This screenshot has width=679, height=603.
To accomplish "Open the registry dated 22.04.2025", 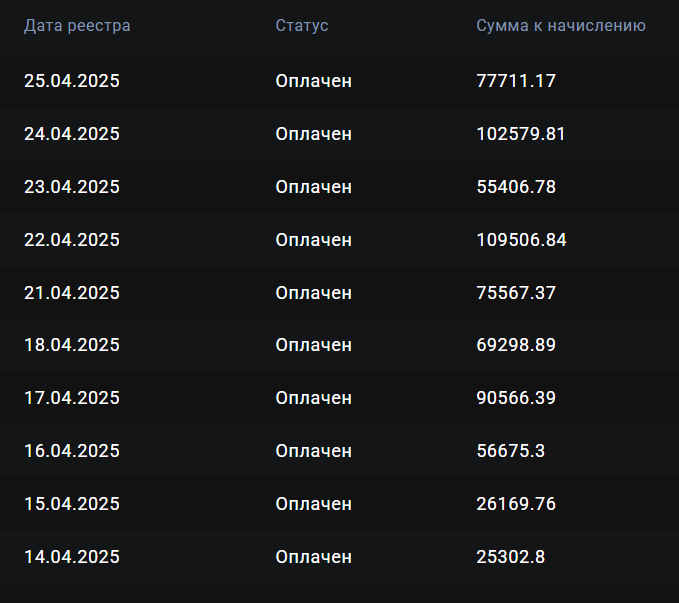I will [x=340, y=240].
